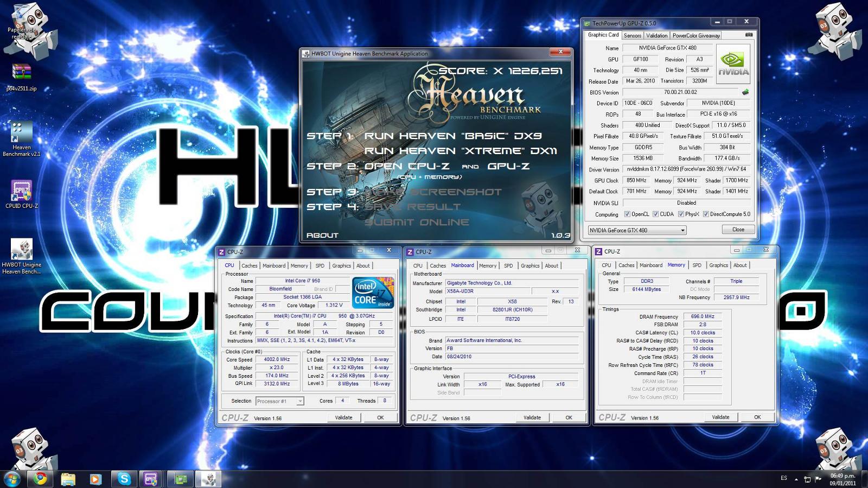This screenshot has height=488, width=868.
Task: Switch to Validation tab in GPU-Z
Action: click(x=657, y=36)
